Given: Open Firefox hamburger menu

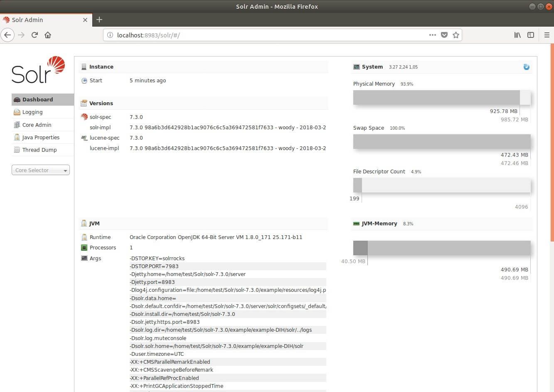Looking at the screenshot, I should tap(547, 35).
